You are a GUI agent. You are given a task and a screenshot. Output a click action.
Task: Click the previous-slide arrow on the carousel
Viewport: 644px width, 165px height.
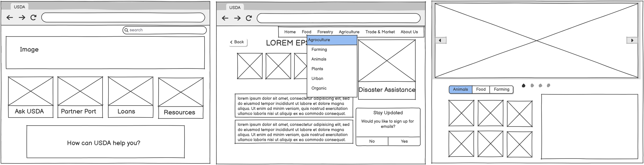pos(440,40)
